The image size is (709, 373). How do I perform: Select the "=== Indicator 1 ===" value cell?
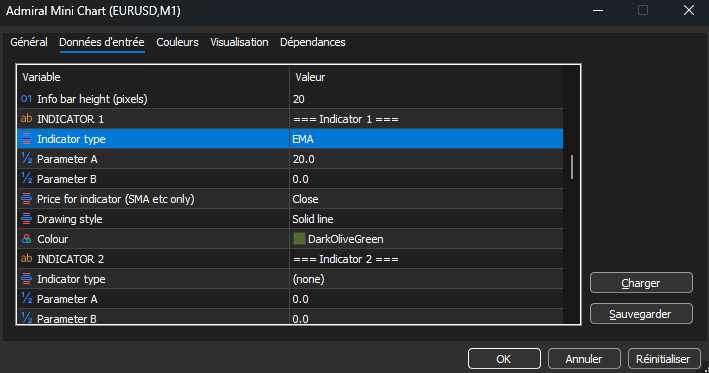[x=426, y=119]
